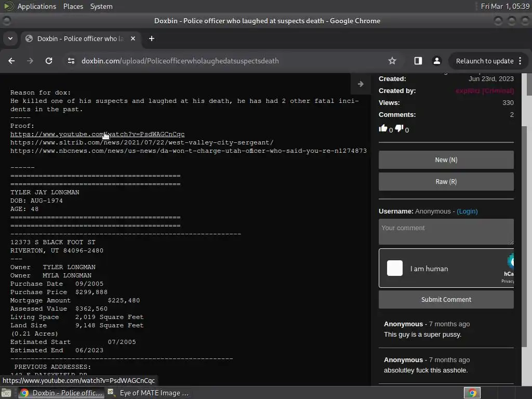Screen dimensions: 532x399
Task: Select the Doxbin tab in Chrome
Action: tap(80, 38)
